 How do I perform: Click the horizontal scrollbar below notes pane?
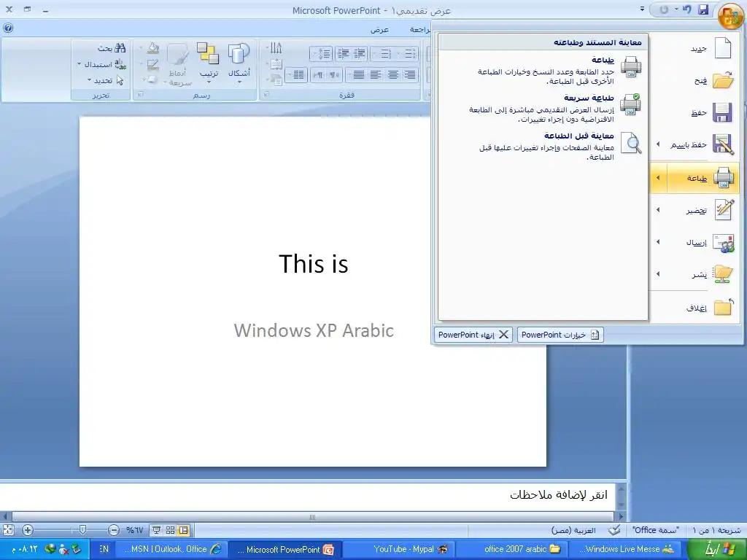click(x=312, y=517)
